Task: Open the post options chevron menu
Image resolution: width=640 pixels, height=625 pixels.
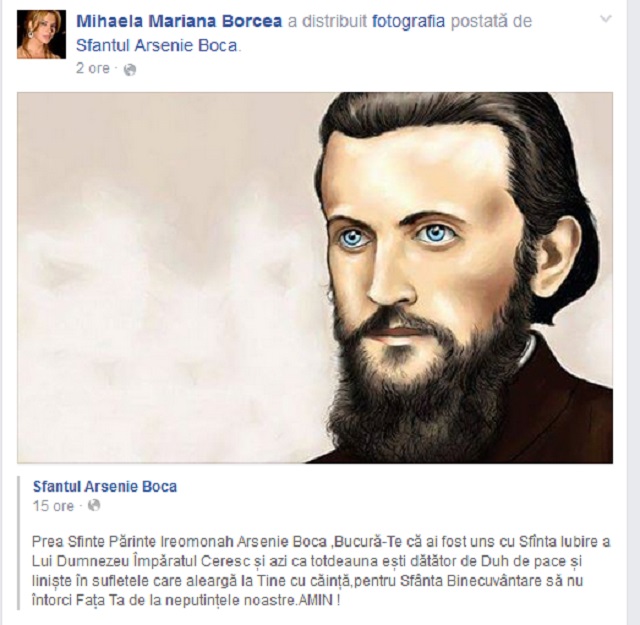Action: coord(606,19)
